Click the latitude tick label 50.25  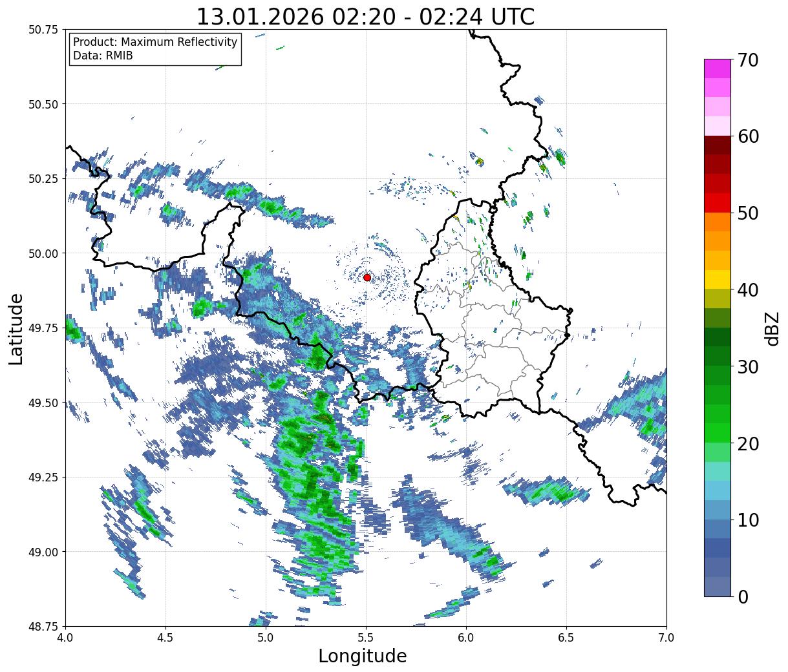pos(43,179)
